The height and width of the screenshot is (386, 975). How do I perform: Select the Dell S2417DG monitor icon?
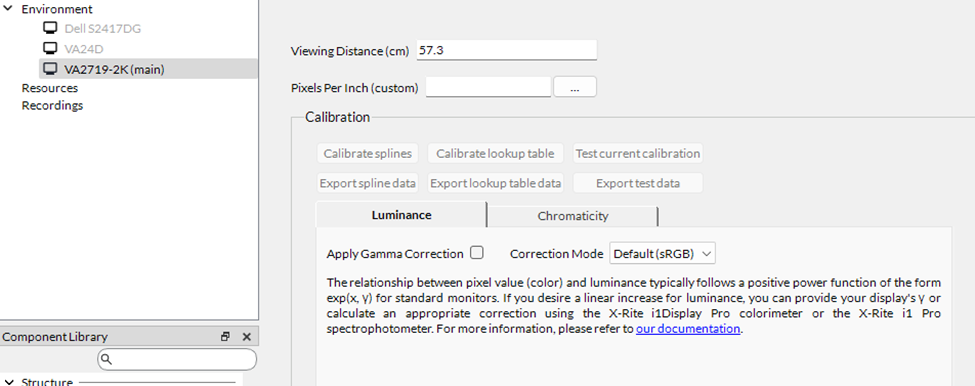click(50, 28)
